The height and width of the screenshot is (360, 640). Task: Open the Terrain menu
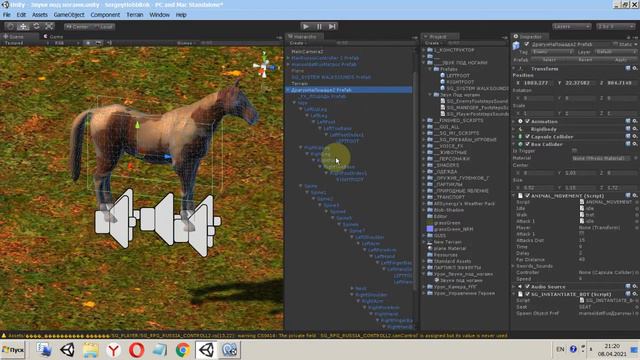tap(135, 15)
